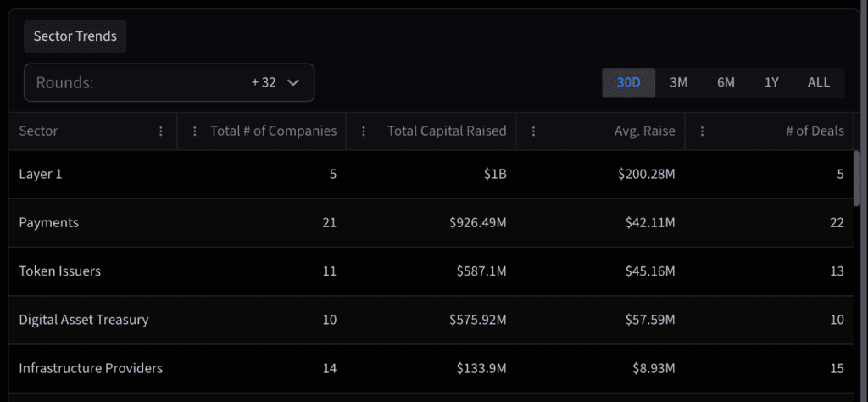Open the Sector column options menu
Viewport: 868px width, 402px height.
click(161, 131)
